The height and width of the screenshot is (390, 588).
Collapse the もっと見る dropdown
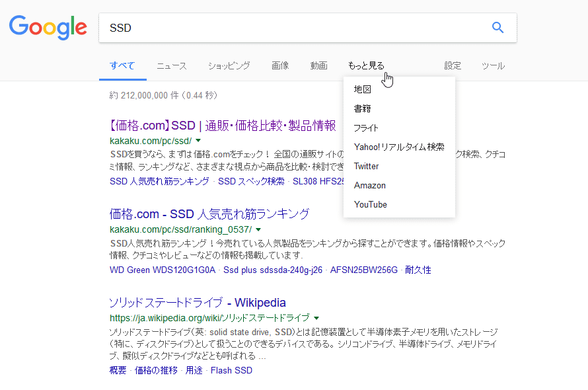pyautogui.click(x=366, y=65)
